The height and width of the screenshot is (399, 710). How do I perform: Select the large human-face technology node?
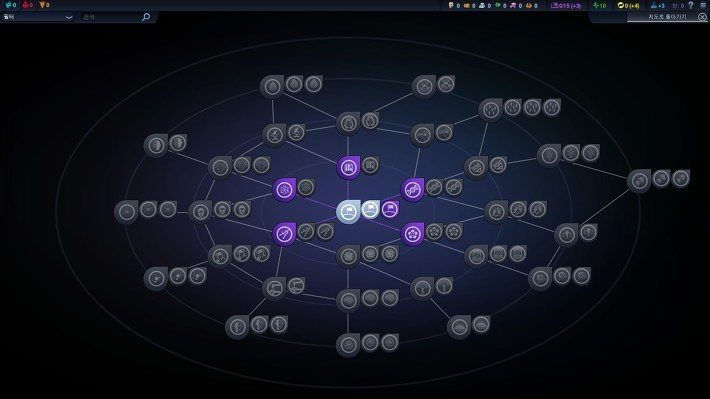click(x=200, y=212)
